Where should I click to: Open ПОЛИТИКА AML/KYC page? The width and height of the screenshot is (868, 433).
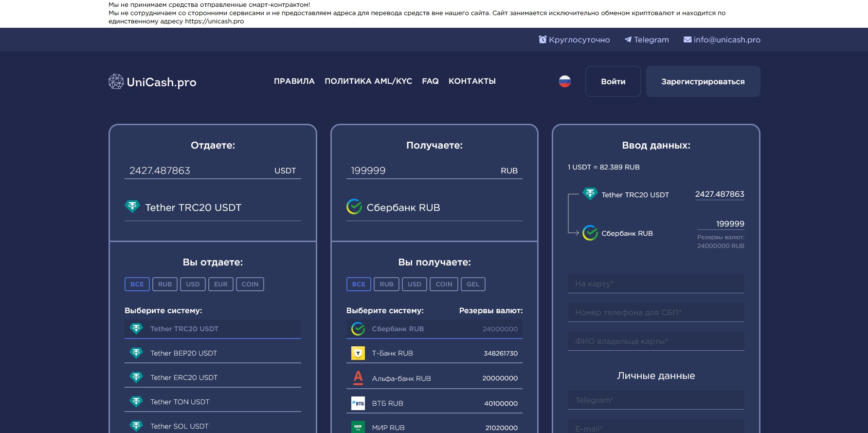pos(368,81)
